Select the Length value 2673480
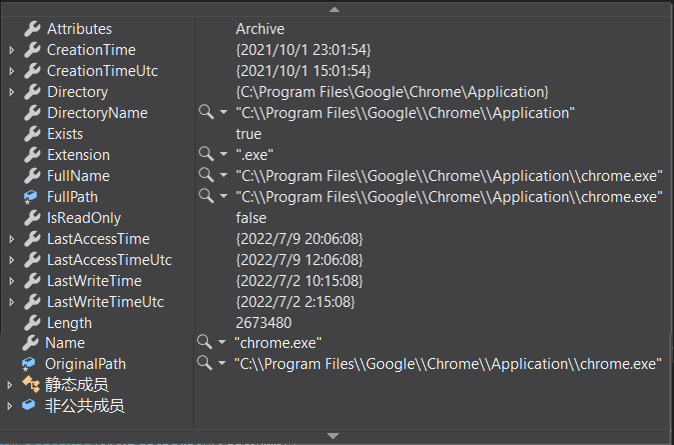Viewport: 674px width, 445px height. point(264,323)
